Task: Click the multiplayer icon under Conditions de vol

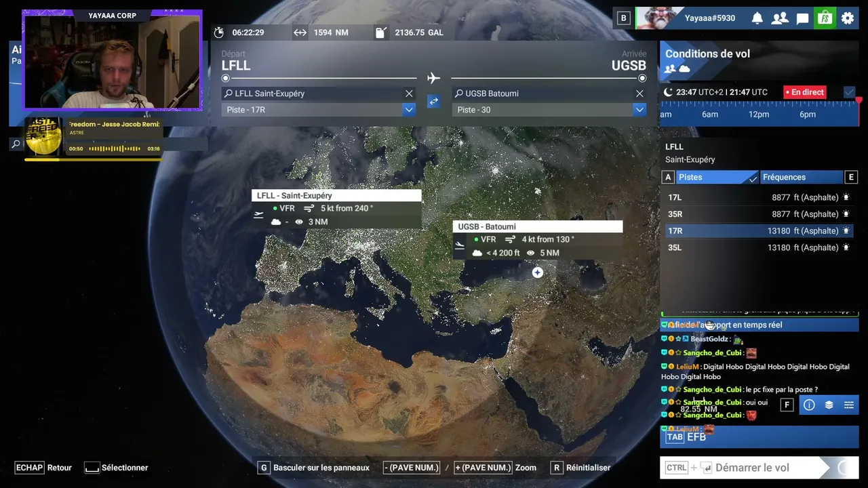Action: (670, 69)
